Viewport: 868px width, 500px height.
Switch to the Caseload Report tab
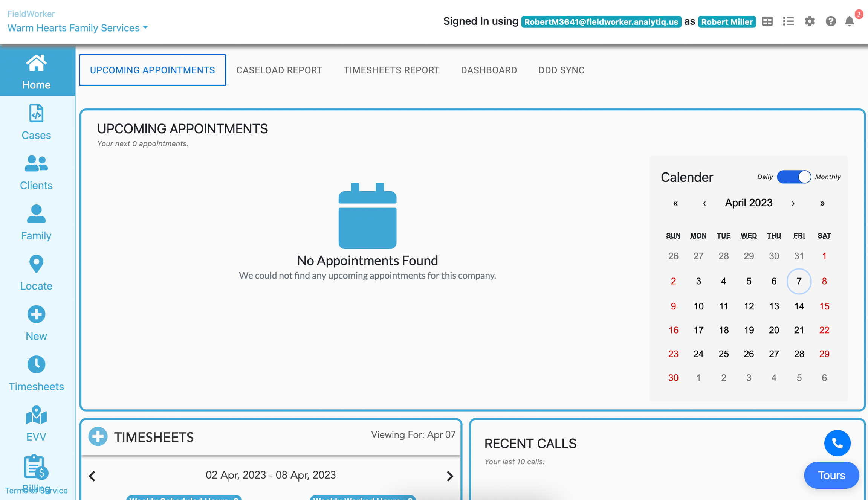pos(279,70)
